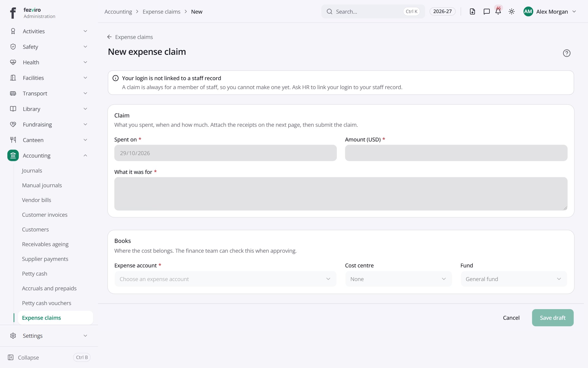Expand the Canteen section chevron
Viewport: 588px width, 368px height.
(x=85, y=140)
